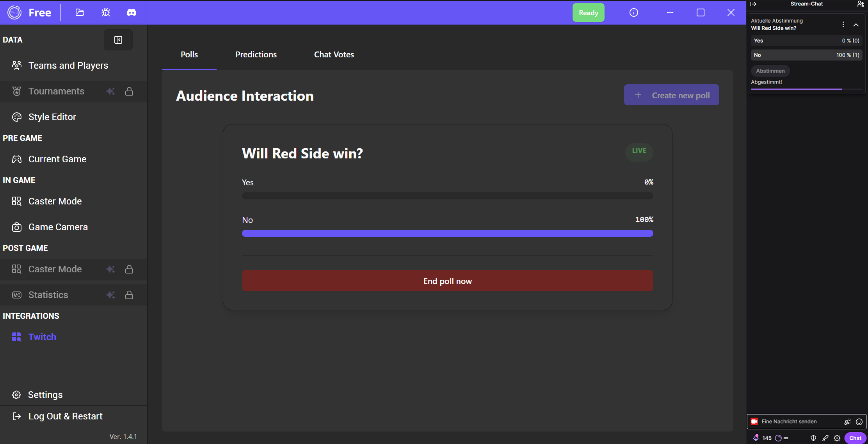Toggle the chat community users list
Viewport: 868px width, 444px height.
[x=860, y=4]
